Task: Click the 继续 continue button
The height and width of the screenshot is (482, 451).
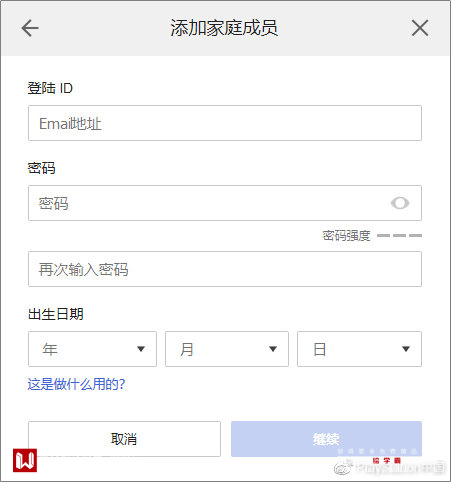Action: pos(326,439)
